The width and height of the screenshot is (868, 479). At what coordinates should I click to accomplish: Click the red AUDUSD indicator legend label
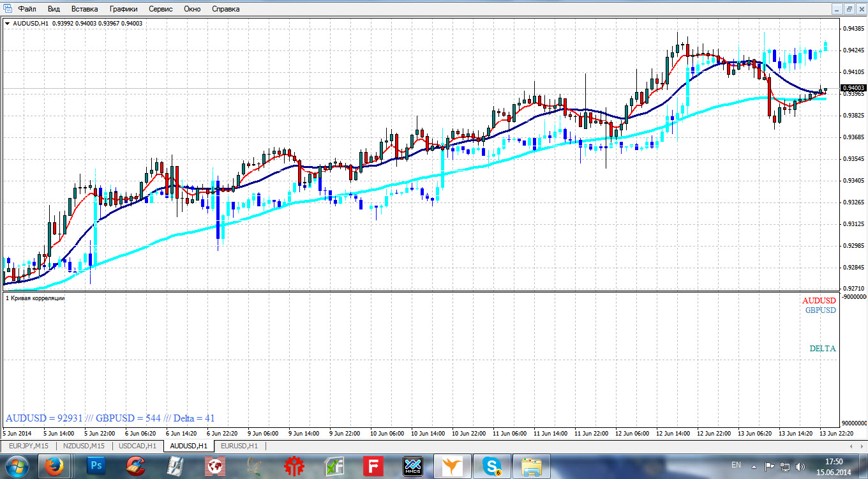[819, 300]
